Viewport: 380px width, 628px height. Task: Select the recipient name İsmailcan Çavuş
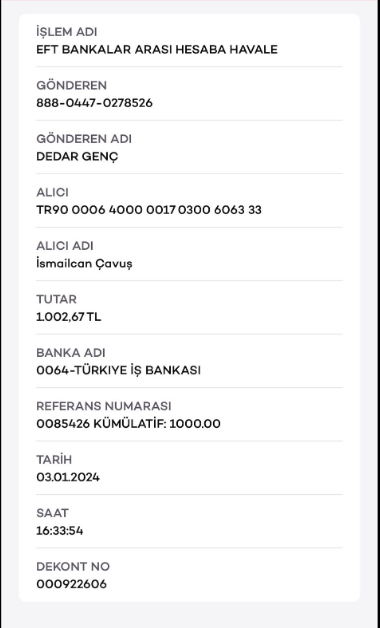tap(84, 264)
